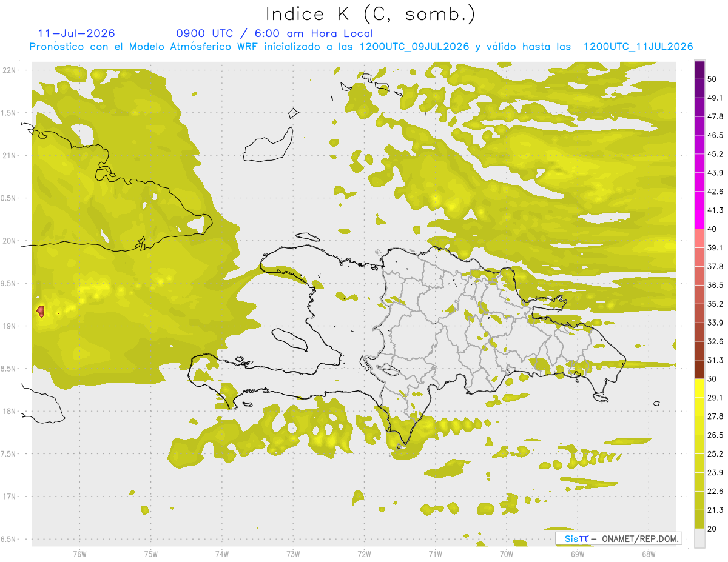Click the '32.6' color scale value
The image size is (728, 562).
pos(715,341)
